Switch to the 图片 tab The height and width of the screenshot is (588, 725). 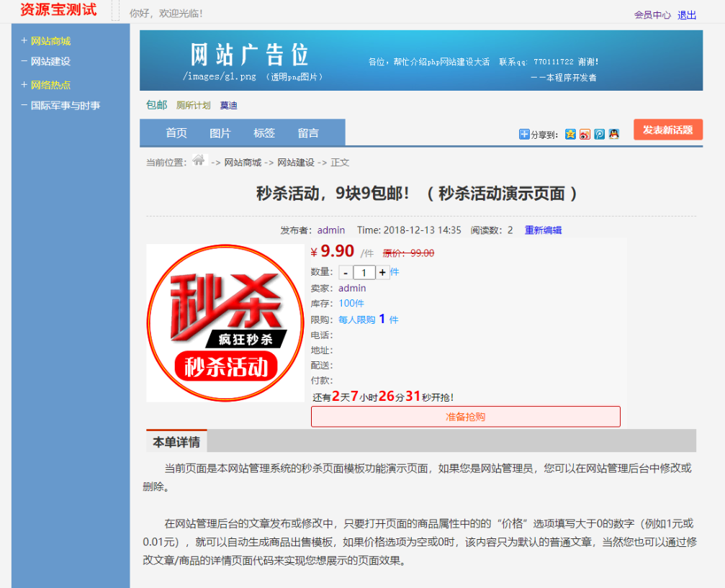click(x=220, y=132)
